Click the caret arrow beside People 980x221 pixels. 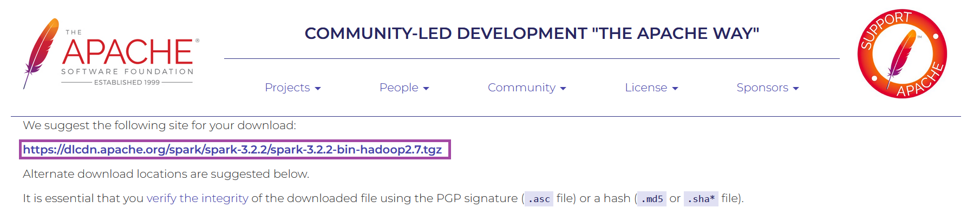point(426,89)
